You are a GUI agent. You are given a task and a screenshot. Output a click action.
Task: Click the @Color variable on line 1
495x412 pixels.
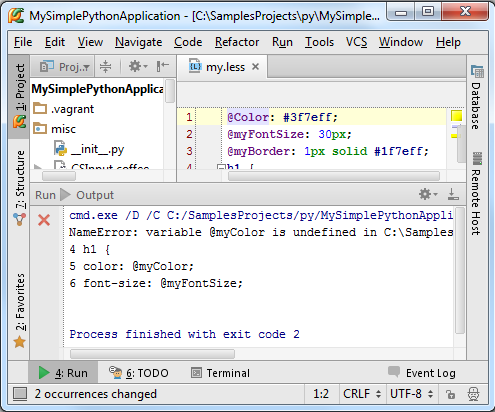coord(248,117)
